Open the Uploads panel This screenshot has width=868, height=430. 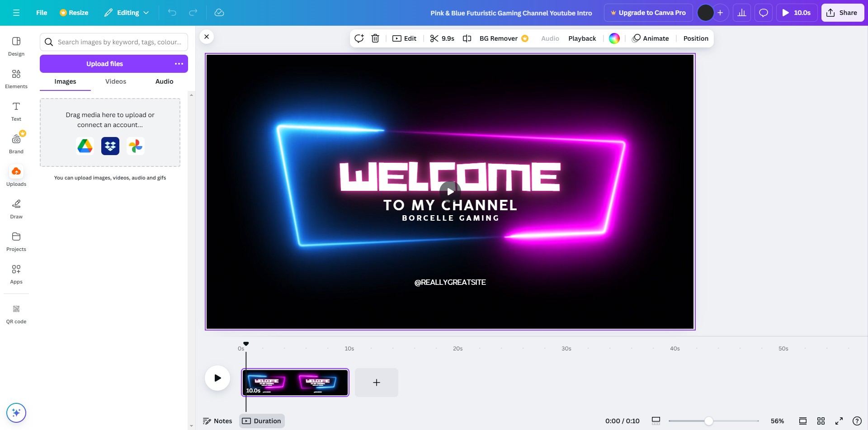point(16,176)
